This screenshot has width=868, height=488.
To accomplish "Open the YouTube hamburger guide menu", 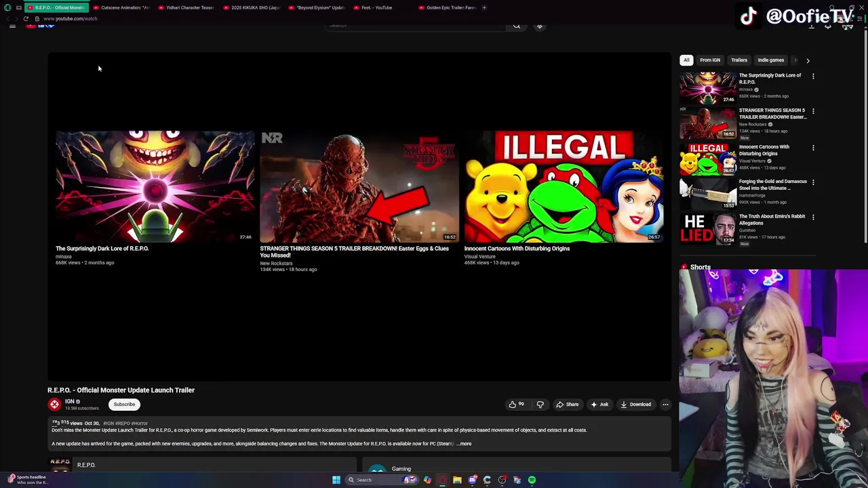I will (x=12, y=26).
